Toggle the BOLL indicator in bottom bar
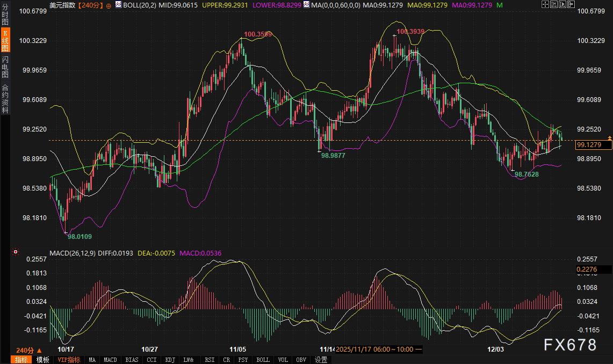The width and height of the screenshot is (613, 364). tap(263, 360)
